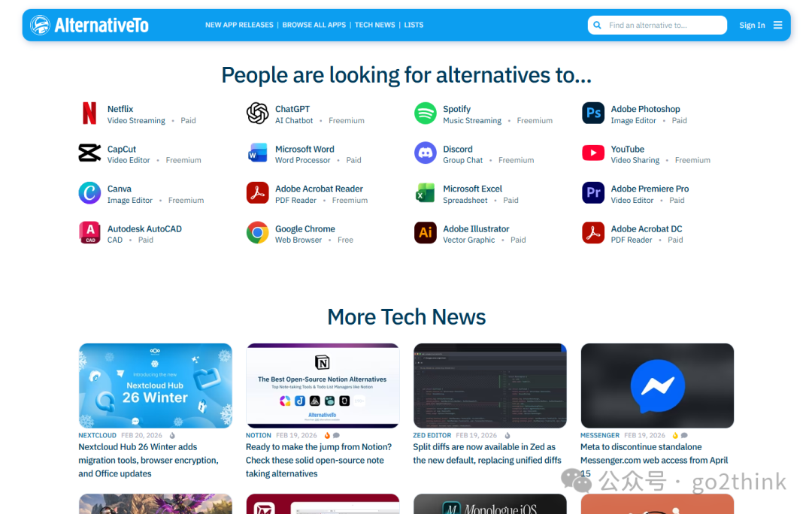Click the YouTube play icon
Viewport: 812px width, 514px height.
[593, 153]
